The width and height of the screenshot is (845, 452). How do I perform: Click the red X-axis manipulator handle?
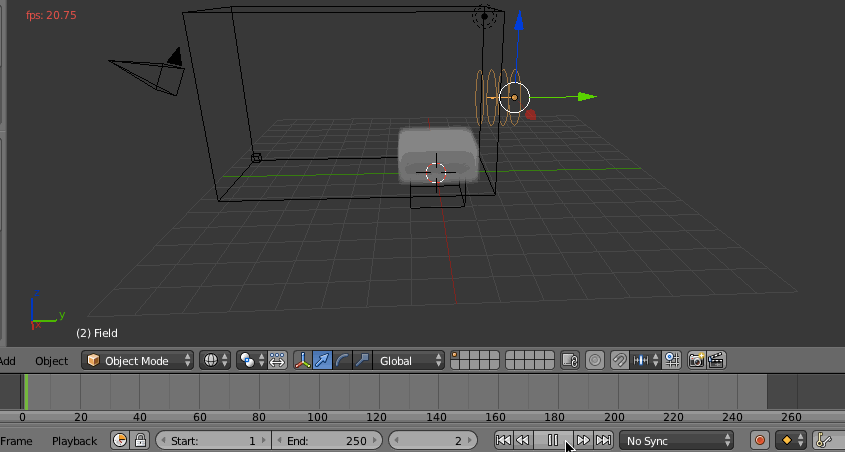531,115
